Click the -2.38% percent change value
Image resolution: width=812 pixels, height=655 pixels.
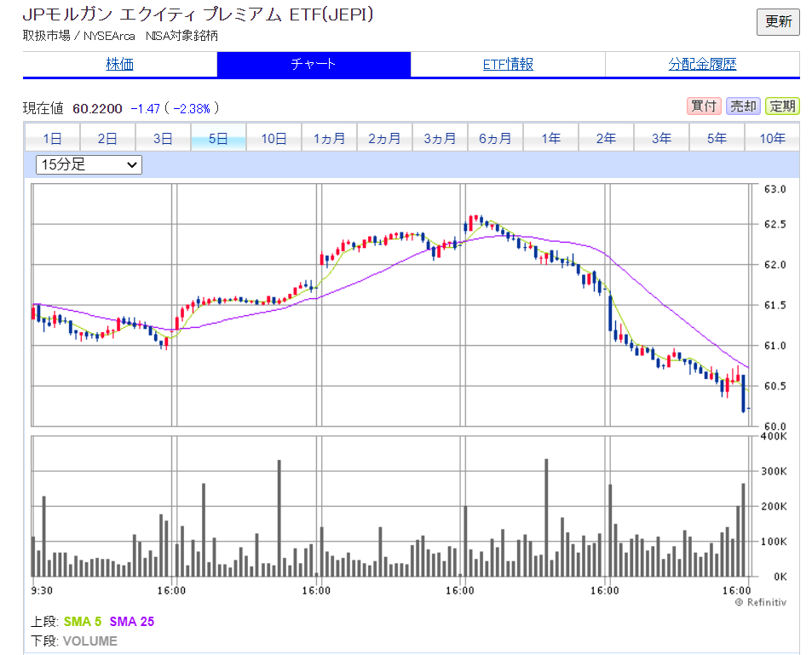click(192, 108)
